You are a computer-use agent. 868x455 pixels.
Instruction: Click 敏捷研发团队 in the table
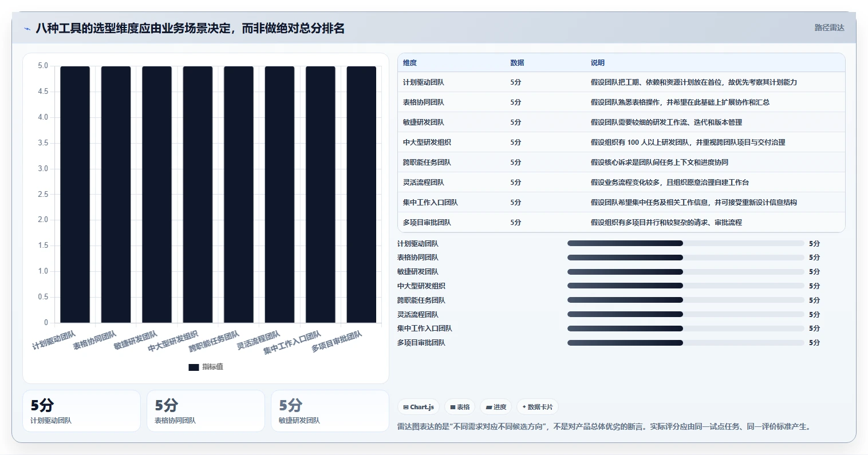pyautogui.click(x=424, y=122)
